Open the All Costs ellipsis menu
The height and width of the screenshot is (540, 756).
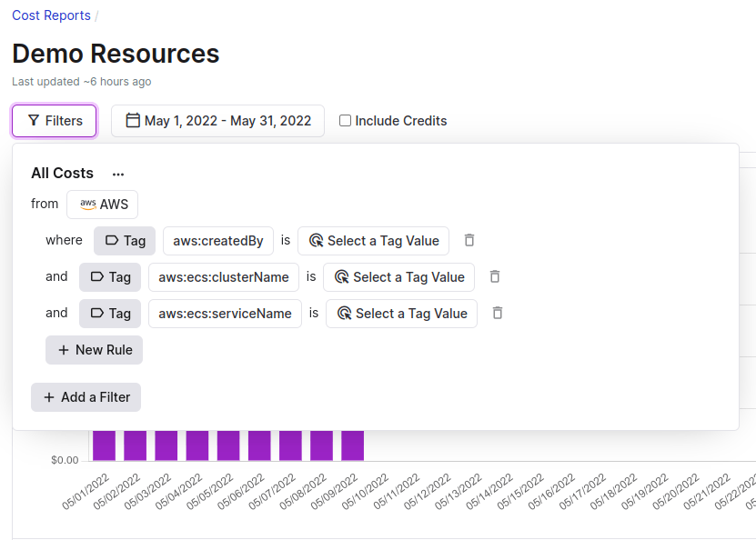[x=118, y=174]
